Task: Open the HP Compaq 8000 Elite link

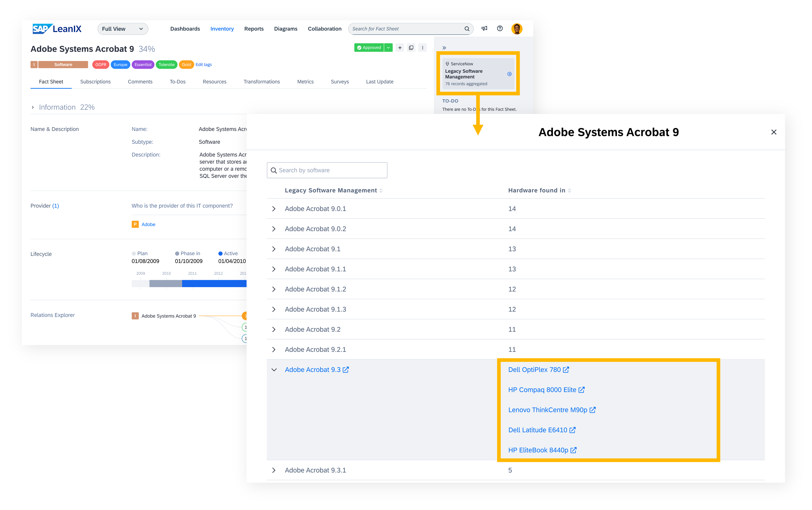Action: pyautogui.click(x=546, y=390)
